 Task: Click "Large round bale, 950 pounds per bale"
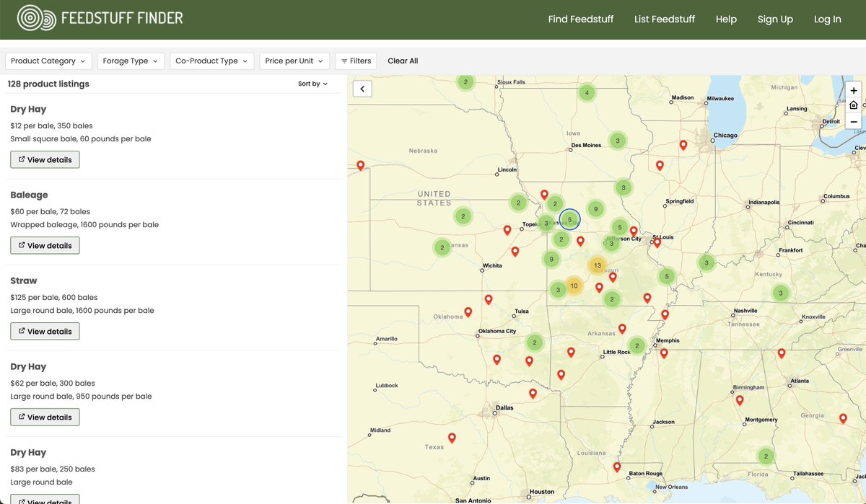(x=81, y=396)
